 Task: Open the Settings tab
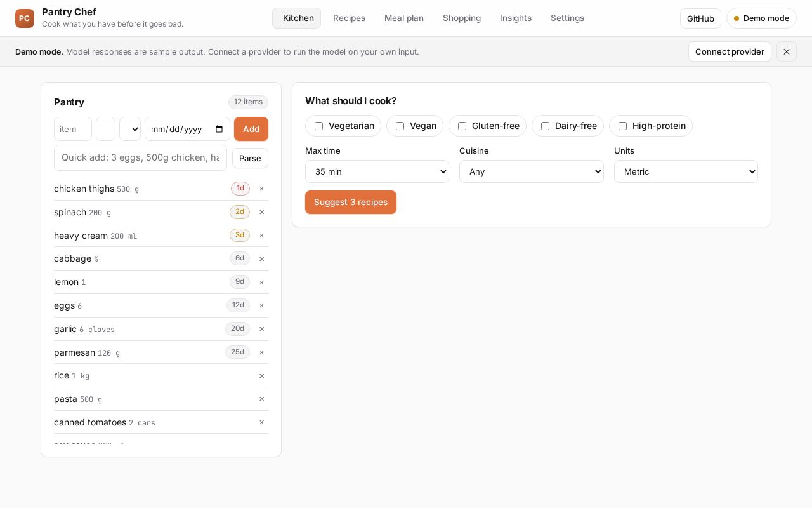[x=567, y=18]
